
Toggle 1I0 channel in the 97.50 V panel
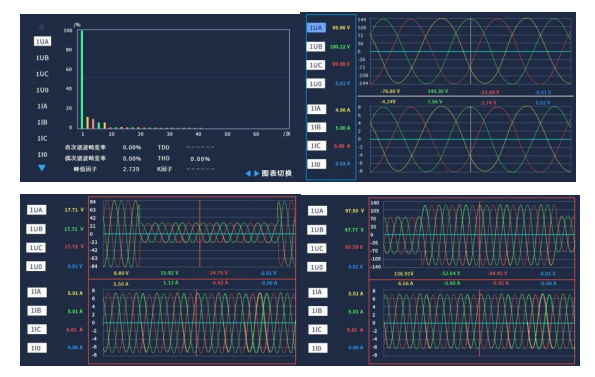tap(317, 349)
